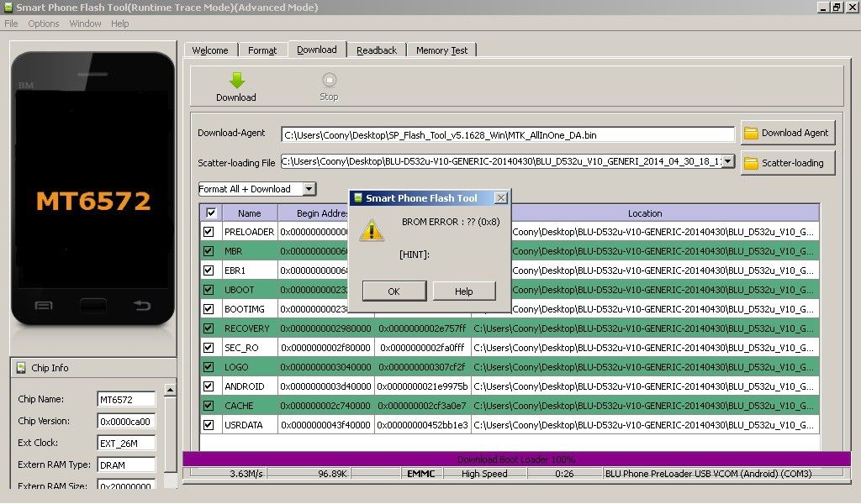Viewport: 861px width, 504px height.
Task: Click the BROM ERROR message text
Action: (x=451, y=222)
